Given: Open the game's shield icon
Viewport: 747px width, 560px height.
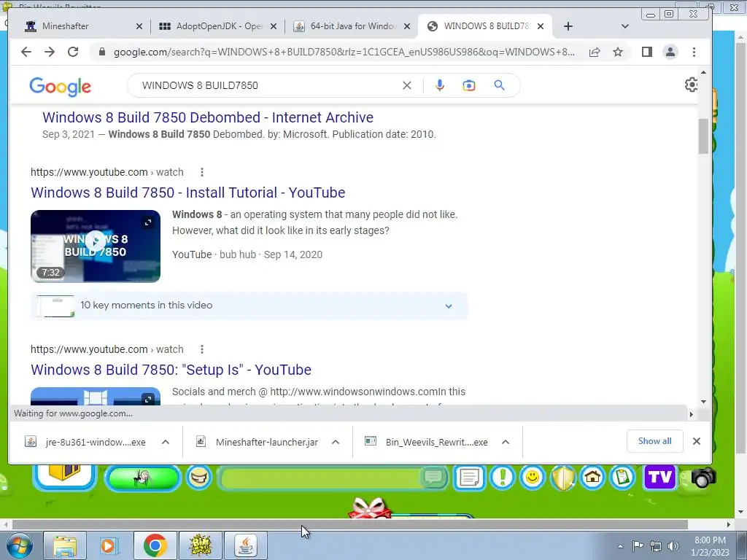Looking at the screenshot, I should tap(563, 477).
